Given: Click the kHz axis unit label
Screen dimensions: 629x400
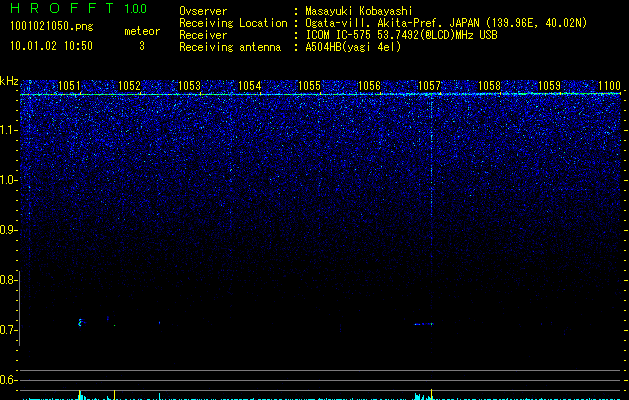Looking at the screenshot, I should coord(9,81).
